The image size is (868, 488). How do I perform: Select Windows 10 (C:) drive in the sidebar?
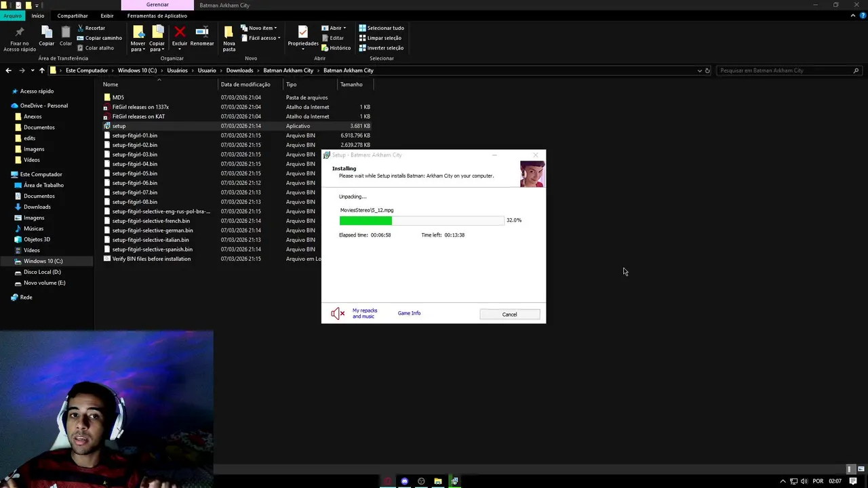point(43,261)
